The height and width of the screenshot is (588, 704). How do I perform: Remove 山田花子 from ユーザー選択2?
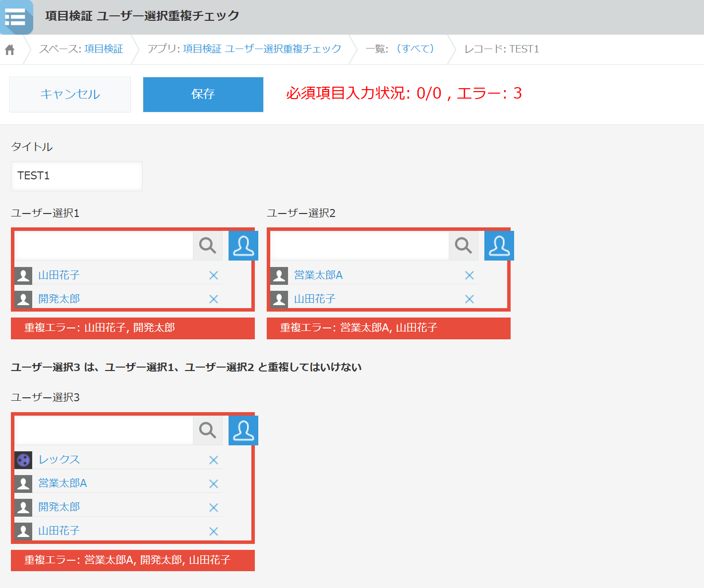tap(469, 299)
